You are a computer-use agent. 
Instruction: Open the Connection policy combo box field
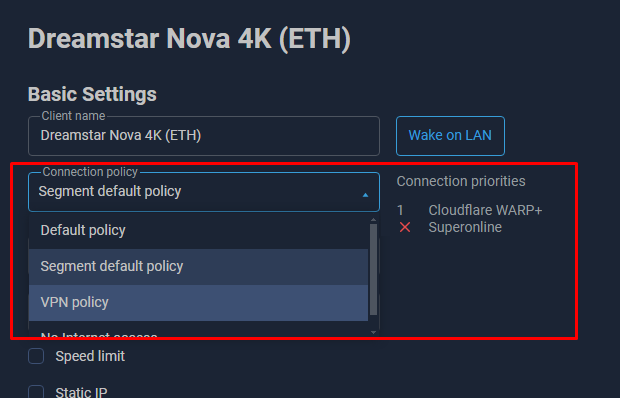point(204,192)
